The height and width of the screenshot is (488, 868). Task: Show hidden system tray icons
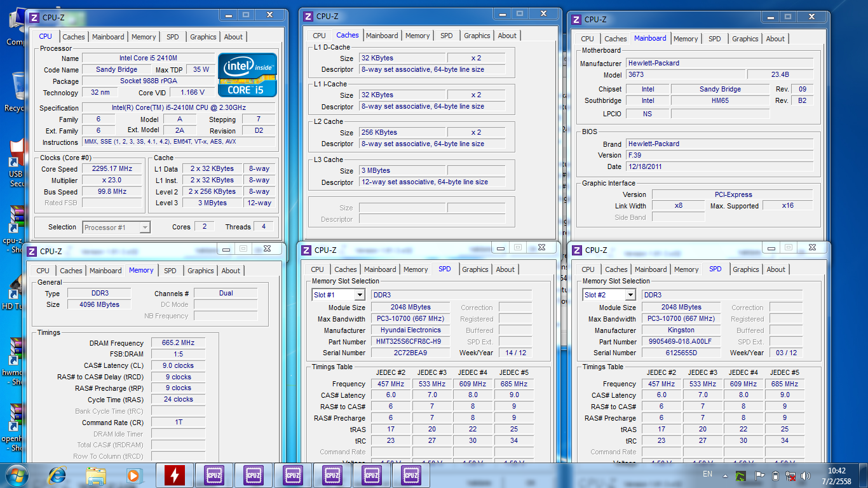[x=725, y=475]
